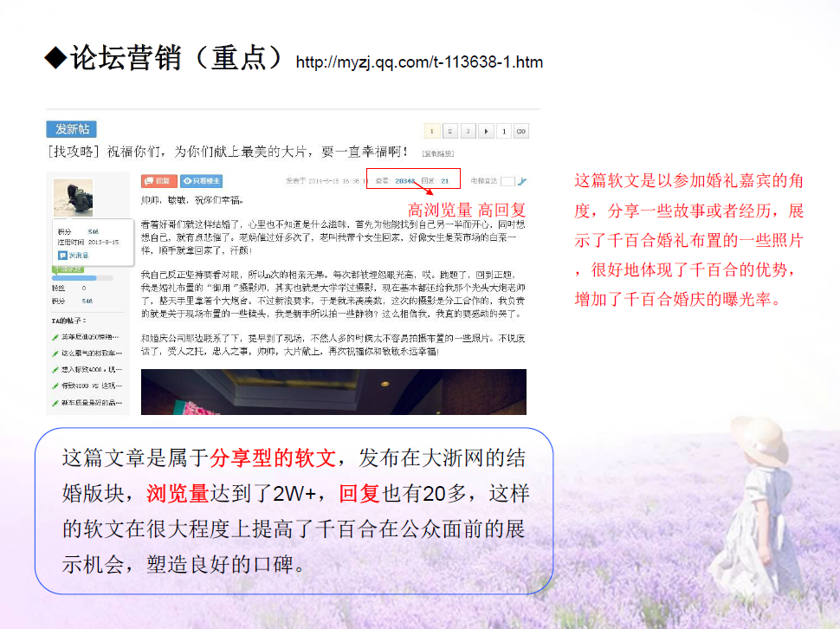The width and height of the screenshot is (840, 629).
Task: Select the pencil icon beside 标致4008 VS post
Action: (x=54, y=386)
